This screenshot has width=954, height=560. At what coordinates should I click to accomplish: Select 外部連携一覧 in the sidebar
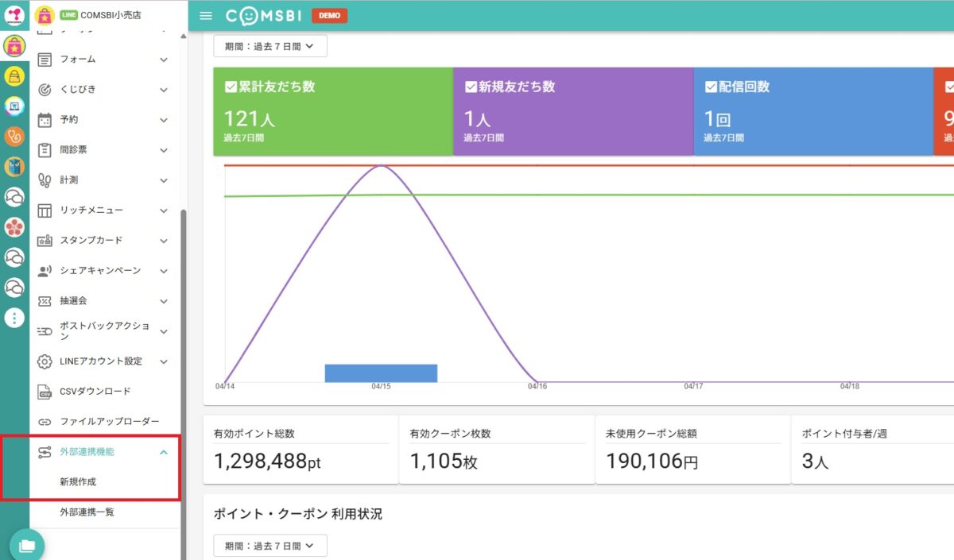[87, 512]
